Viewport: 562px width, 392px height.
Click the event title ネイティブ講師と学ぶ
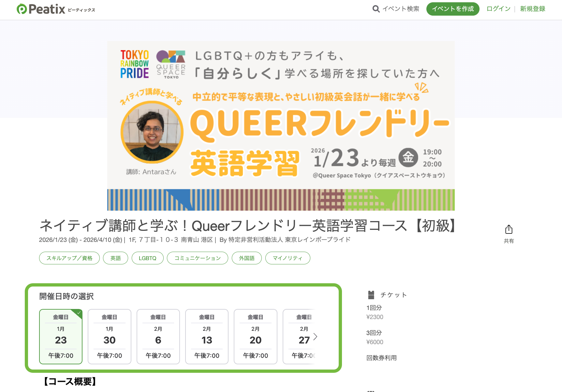tap(247, 226)
